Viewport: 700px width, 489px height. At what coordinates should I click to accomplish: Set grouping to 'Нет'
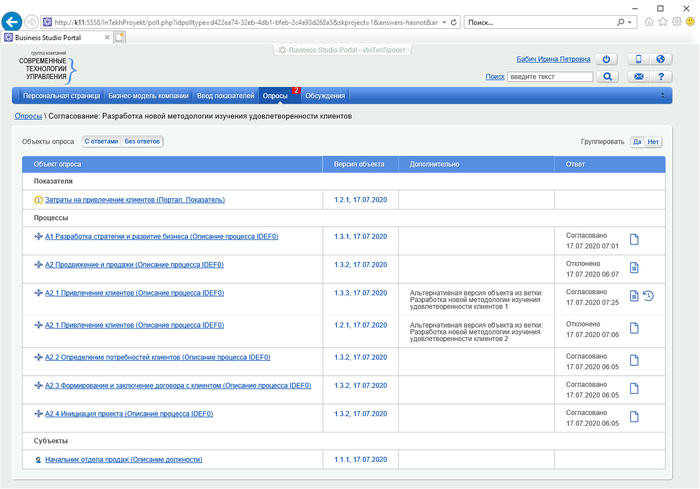[653, 142]
